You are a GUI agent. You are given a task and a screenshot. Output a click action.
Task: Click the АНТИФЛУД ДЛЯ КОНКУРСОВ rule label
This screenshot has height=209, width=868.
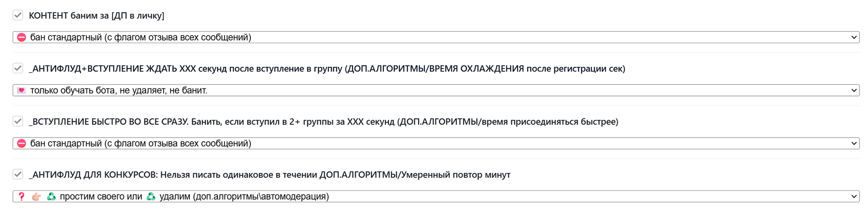270,175
